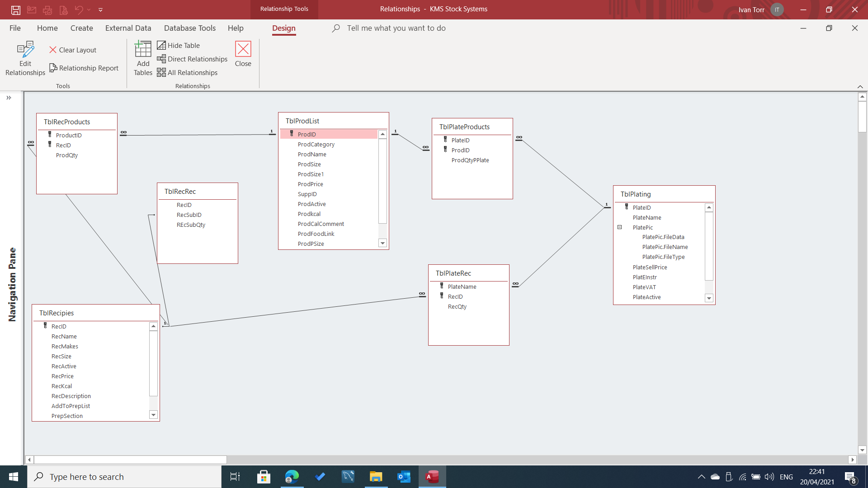The width and height of the screenshot is (868, 488).
Task: Open Outlook from taskbar
Action: tap(404, 477)
